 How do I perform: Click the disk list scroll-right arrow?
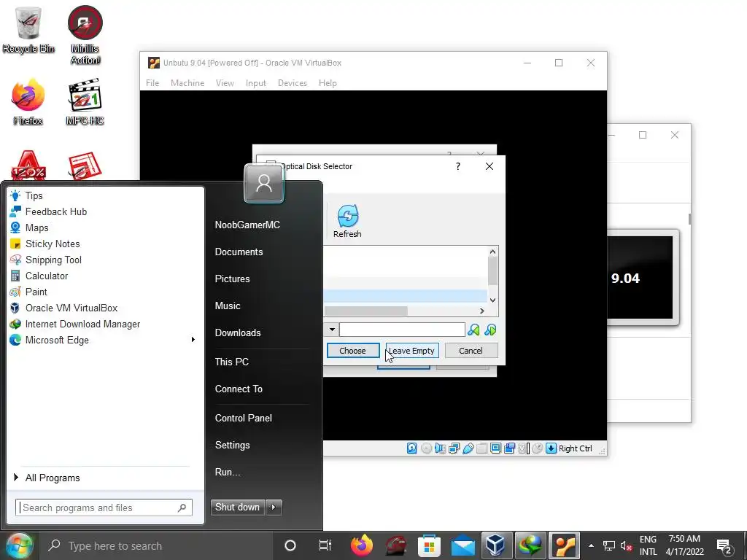481,311
